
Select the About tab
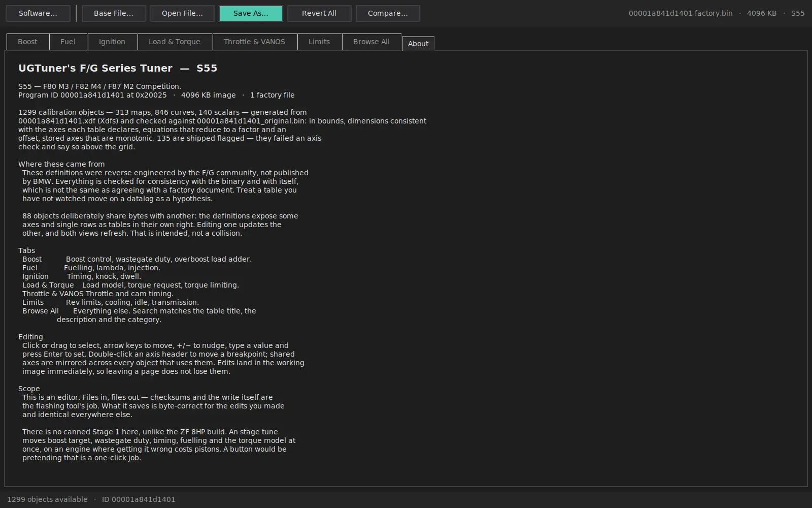(418, 44)
